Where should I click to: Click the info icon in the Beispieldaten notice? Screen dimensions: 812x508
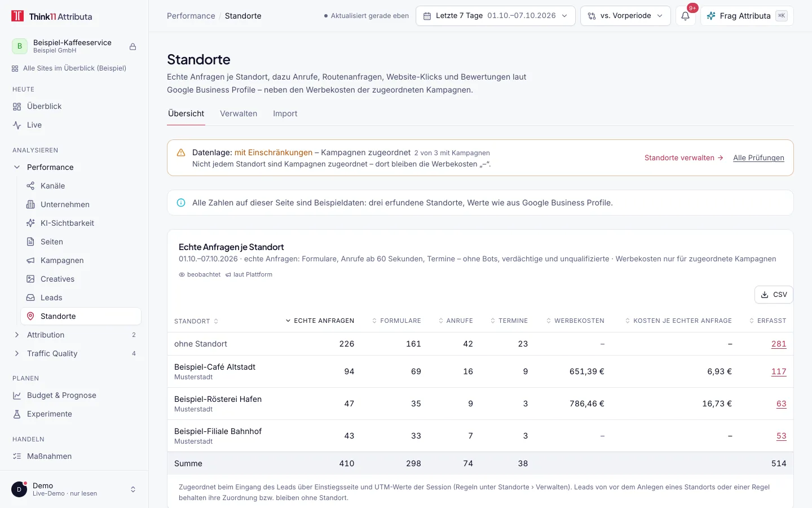click(x=181, y=203)
